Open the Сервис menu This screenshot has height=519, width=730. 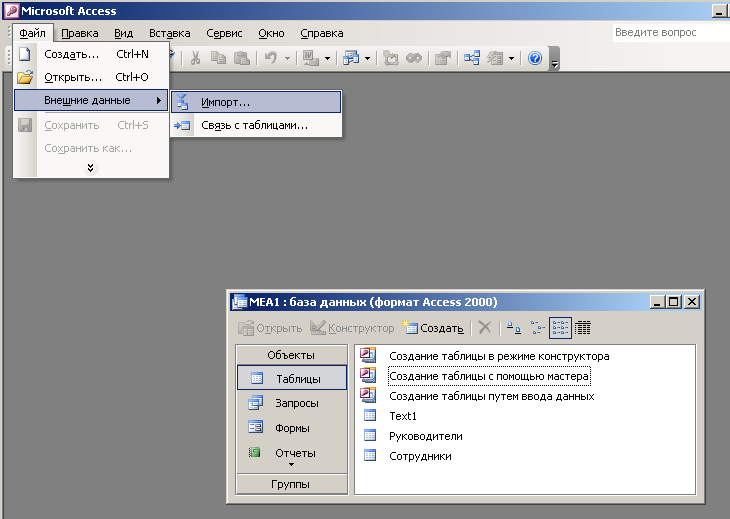pyautogui.click(x=224, y=34)
